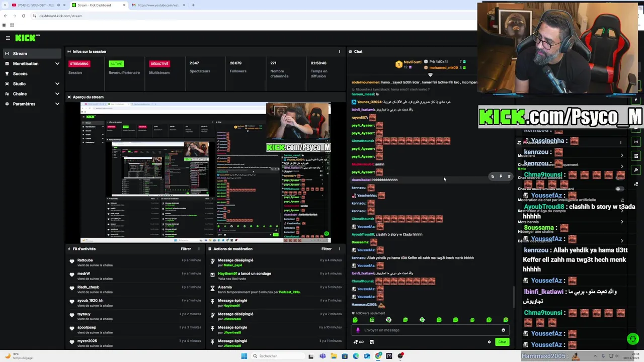Click medrW in the activity feed
The image size is (644, 362).
(84, 274)
